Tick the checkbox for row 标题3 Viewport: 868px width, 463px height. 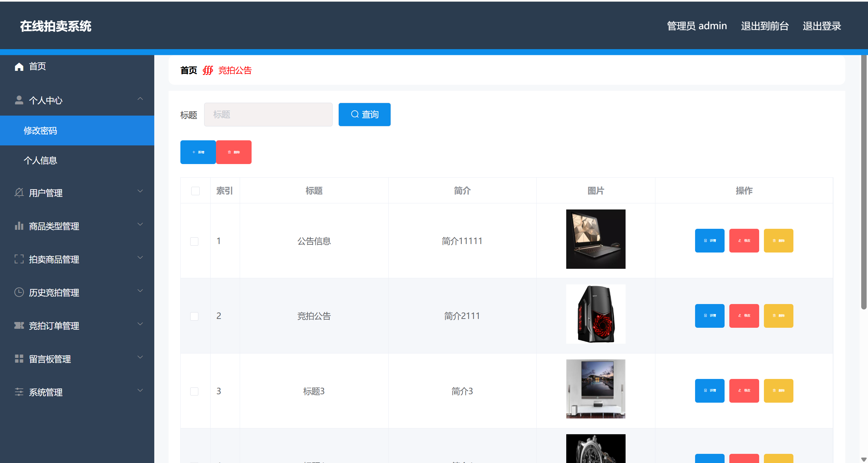[194, 391]
